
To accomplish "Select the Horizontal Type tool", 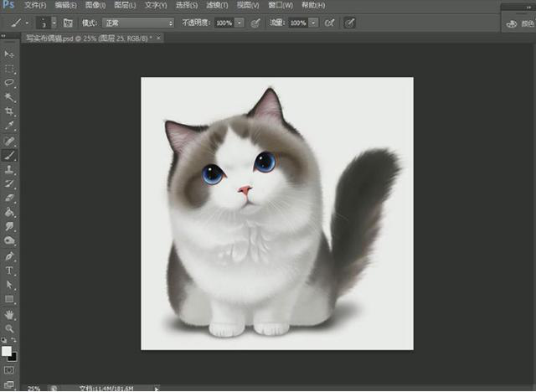I will coord(10,271).
